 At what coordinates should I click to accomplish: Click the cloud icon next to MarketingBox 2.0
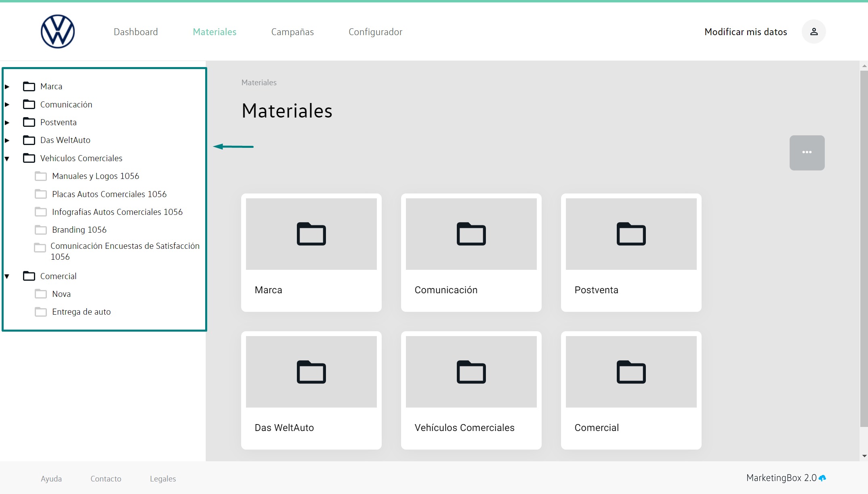822,478
